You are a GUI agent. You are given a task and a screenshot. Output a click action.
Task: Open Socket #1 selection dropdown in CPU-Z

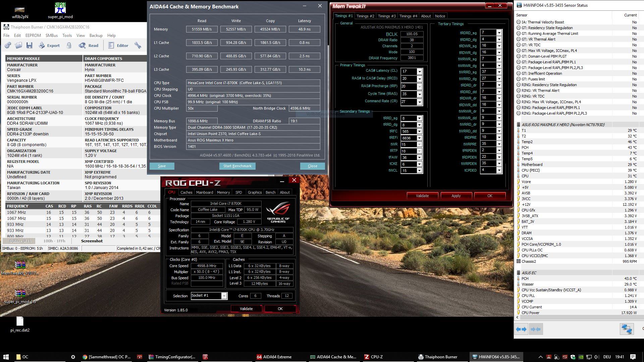(x=224, y=296)
